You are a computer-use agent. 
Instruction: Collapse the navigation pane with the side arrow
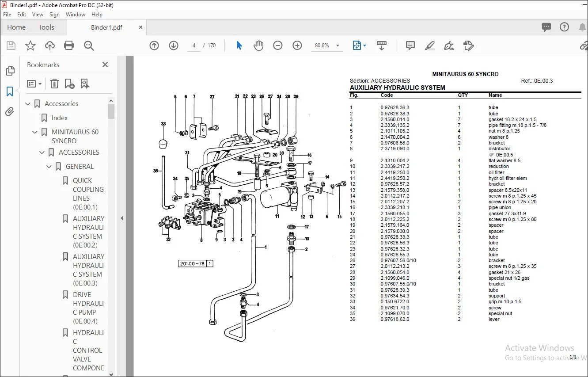click(122, 218)
